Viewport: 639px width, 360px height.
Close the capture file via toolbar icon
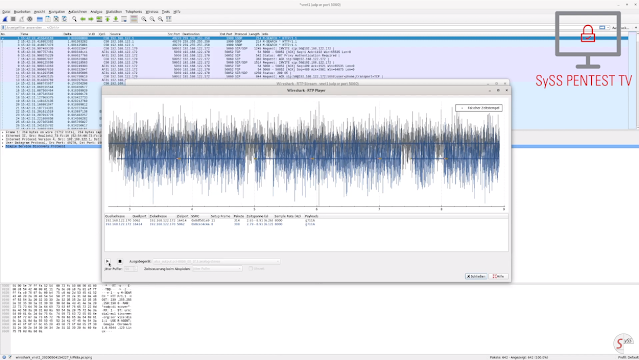56,19
